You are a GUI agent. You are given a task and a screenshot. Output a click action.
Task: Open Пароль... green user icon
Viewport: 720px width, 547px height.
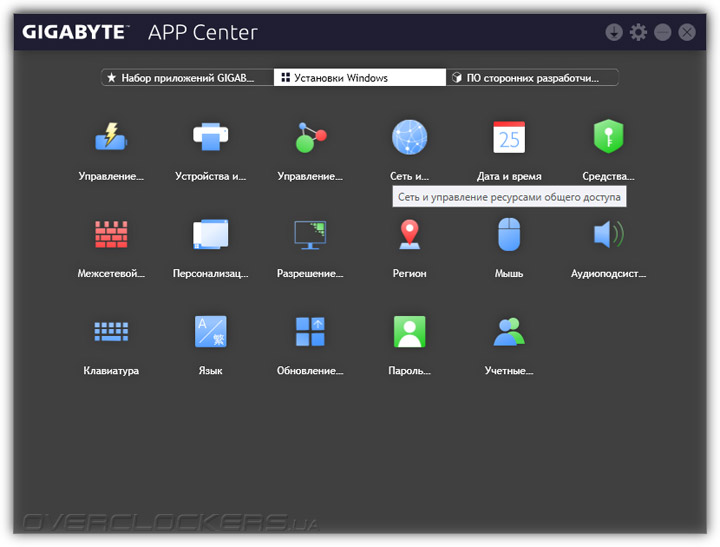pyautogui.click(x=410, y=331)
